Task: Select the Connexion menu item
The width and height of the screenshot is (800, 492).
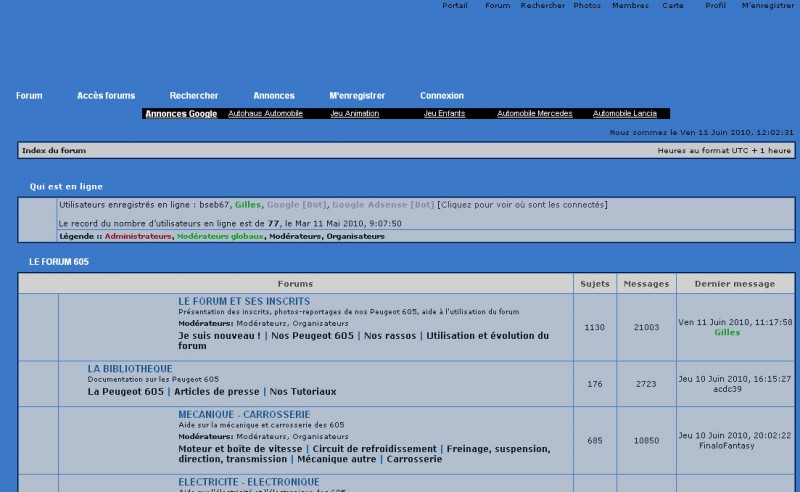Action: pos(442,95)
